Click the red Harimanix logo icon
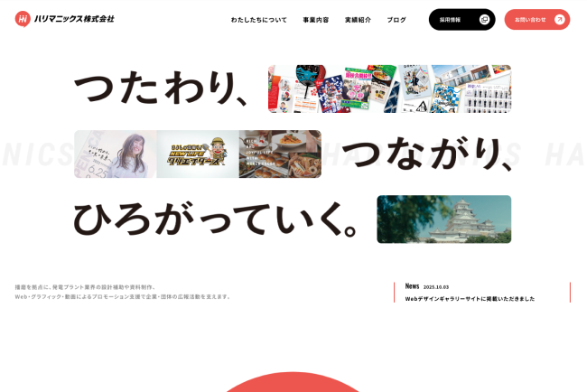Viewport: 587px width, 392px height. (23, 19)
